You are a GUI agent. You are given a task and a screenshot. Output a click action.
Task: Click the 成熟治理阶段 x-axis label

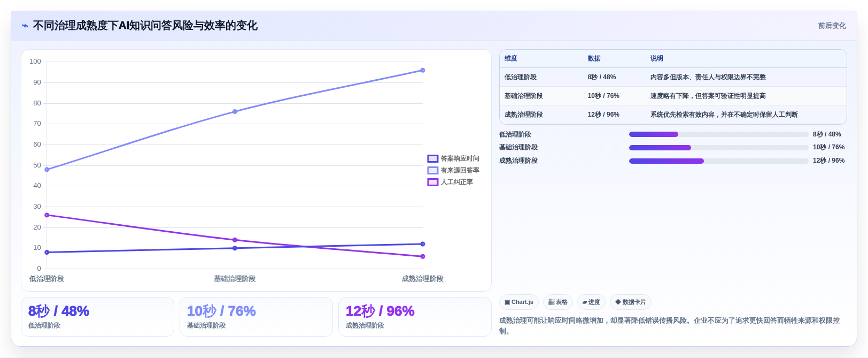pyautogui.click(x=423, y=279)
